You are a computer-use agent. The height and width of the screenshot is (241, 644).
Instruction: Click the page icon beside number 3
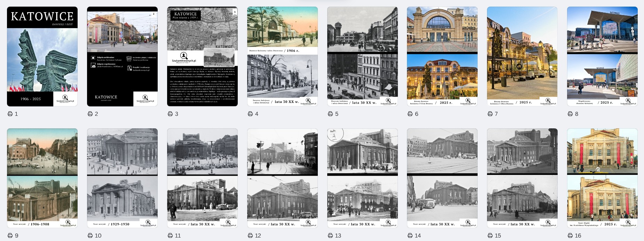pyautogui.click(x=170, y=114)
